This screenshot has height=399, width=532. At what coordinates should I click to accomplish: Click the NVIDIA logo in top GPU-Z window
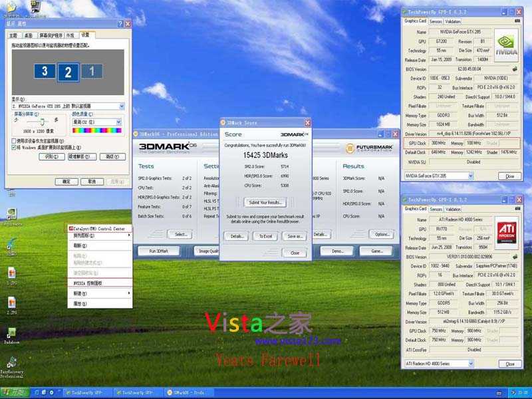(x=506, y=45)
